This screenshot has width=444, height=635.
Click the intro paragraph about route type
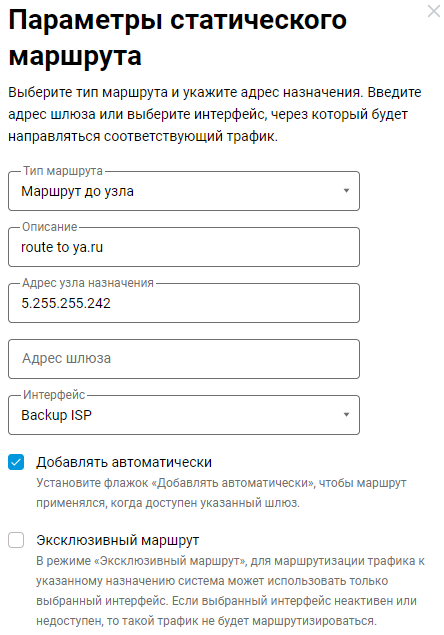coord(215,115)
